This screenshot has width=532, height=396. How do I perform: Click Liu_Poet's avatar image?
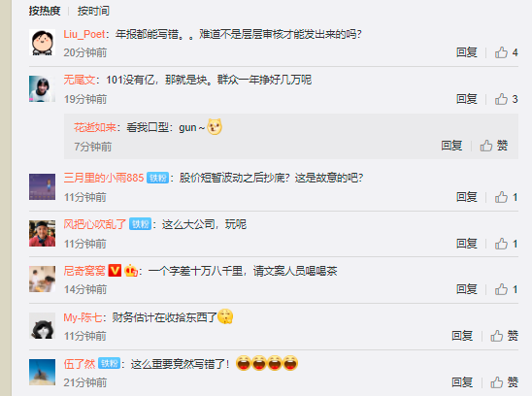click(x=42, y=43)
